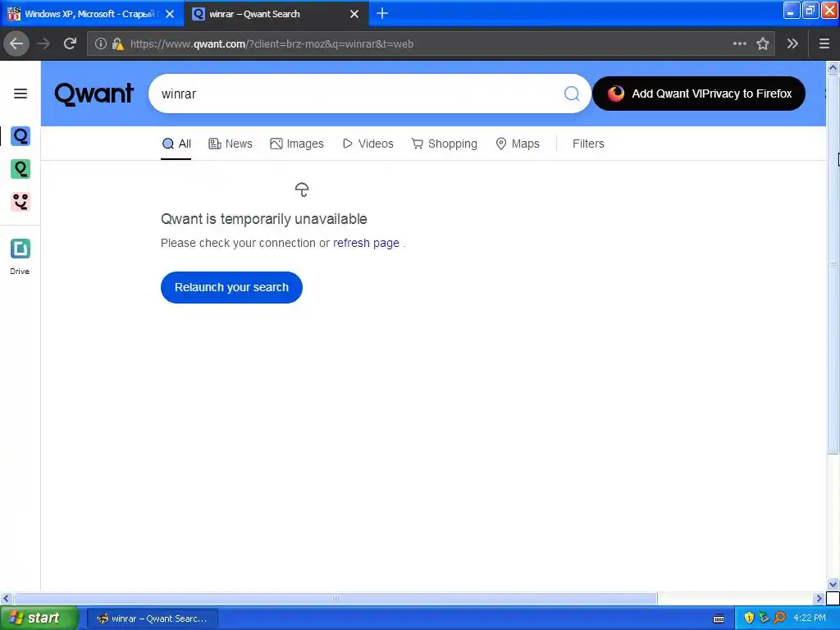This screenshot has height=630, width=840.
Task: Click the 4:22 PM system clock
Action: pos(810,618)
